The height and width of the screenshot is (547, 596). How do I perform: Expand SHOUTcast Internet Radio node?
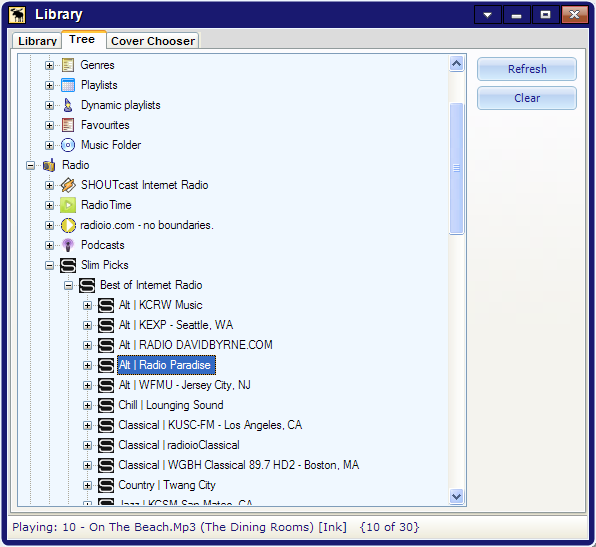pos(49,186)
